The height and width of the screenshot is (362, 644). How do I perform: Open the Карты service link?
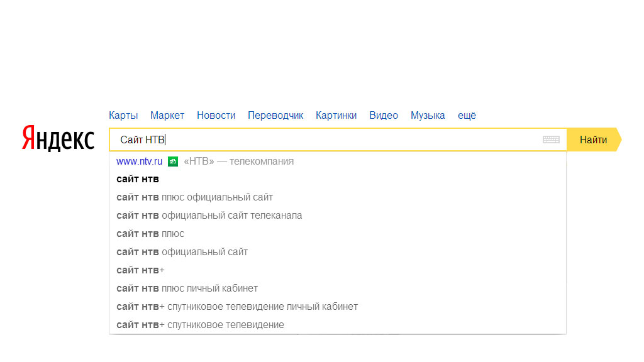(123, 116)
